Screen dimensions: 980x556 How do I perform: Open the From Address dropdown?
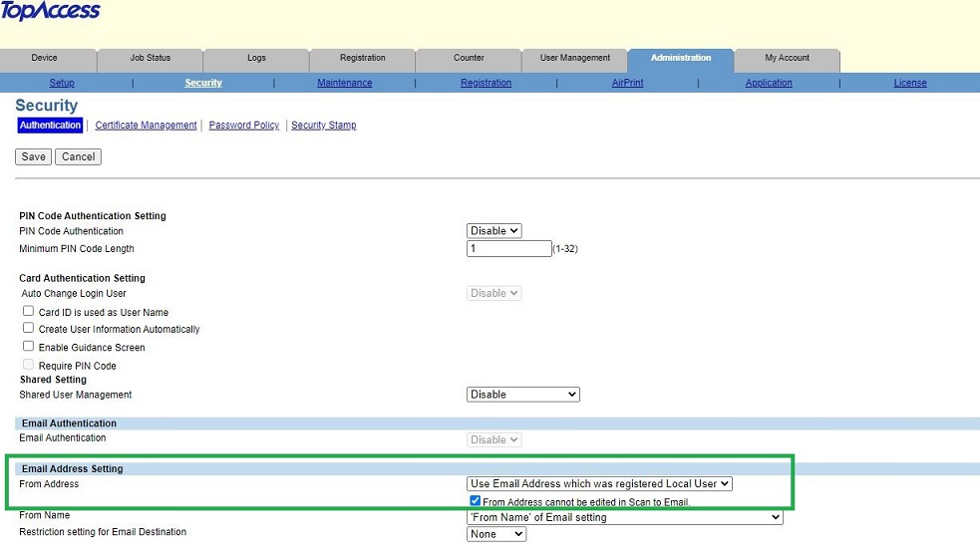click(x=600, y=484)
